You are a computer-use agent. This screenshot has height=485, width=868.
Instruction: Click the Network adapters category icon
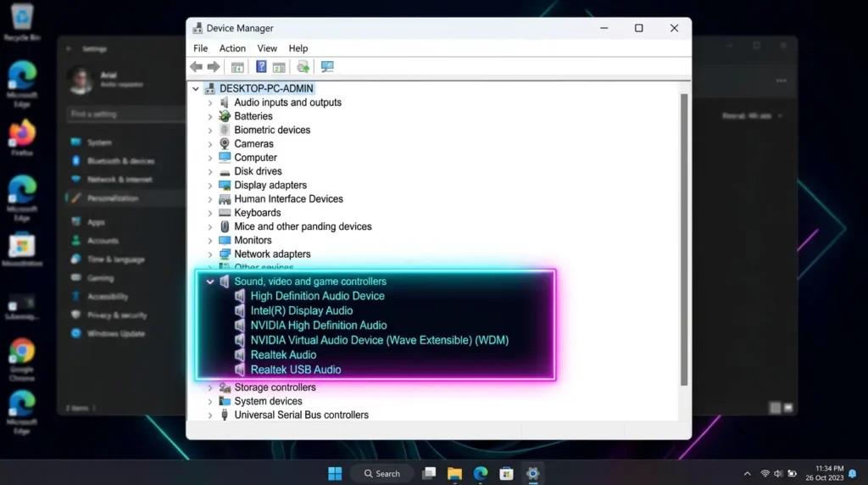(224, 254)
